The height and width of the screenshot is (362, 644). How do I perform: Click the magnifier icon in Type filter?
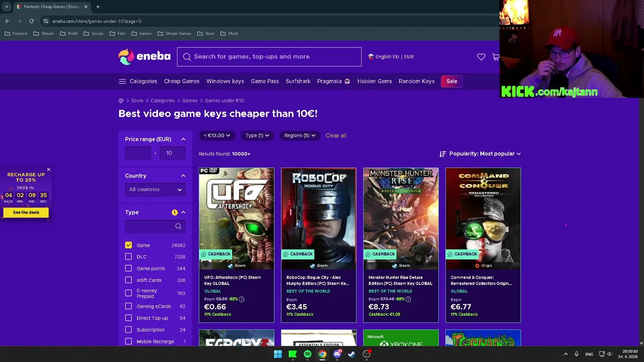[x=178, y=226]
